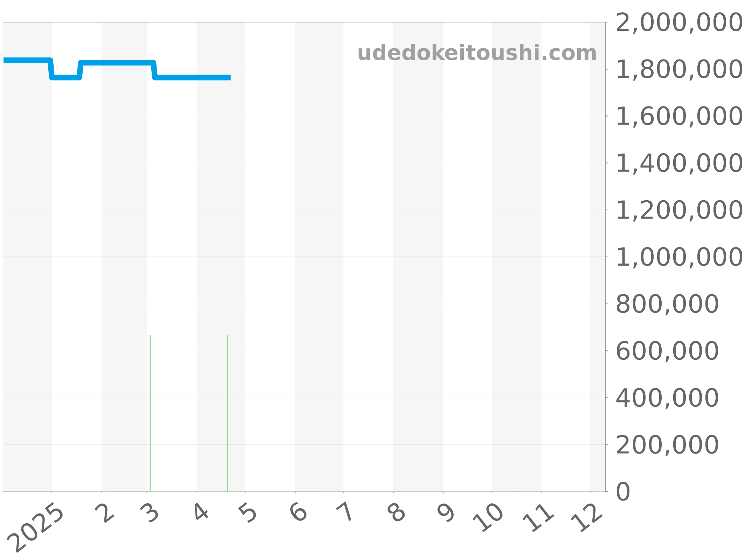Click month 9 on the x-axis
Image resolution: width=751 pixels, height=560 pixels.
[x=446, y=513]
